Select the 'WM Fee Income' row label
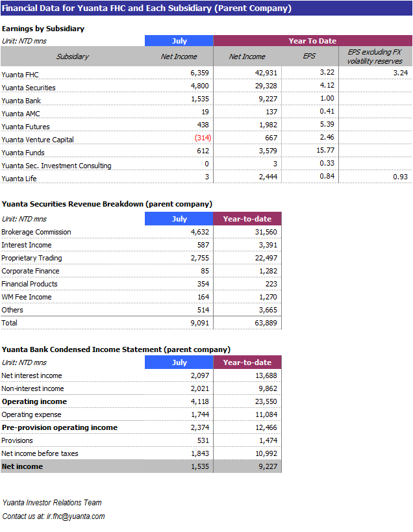413x532 pixels. (x=27, y=297)
